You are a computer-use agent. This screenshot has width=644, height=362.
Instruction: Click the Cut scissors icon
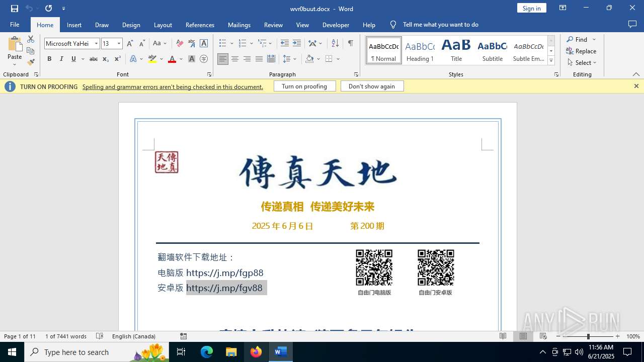tap(31, 39)
